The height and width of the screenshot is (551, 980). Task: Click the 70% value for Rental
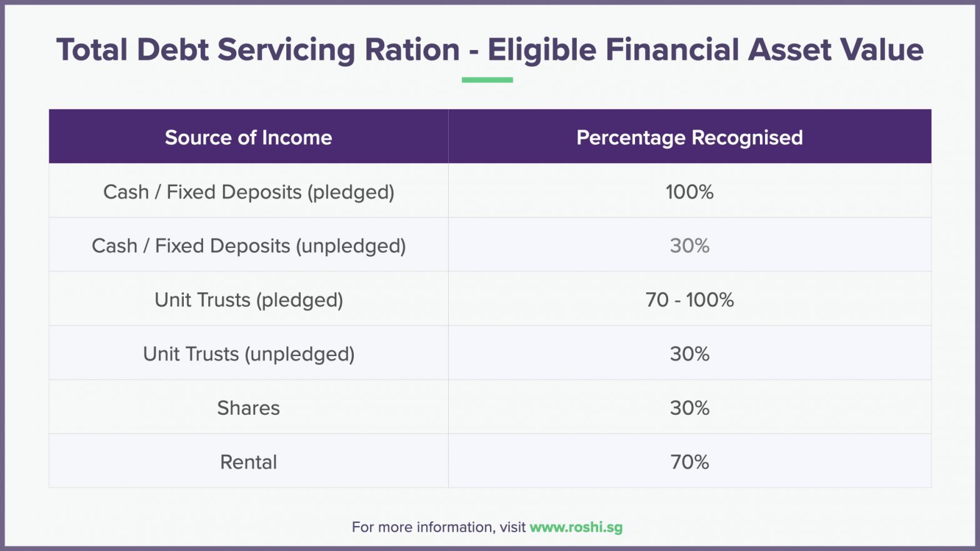click(689, 462)
